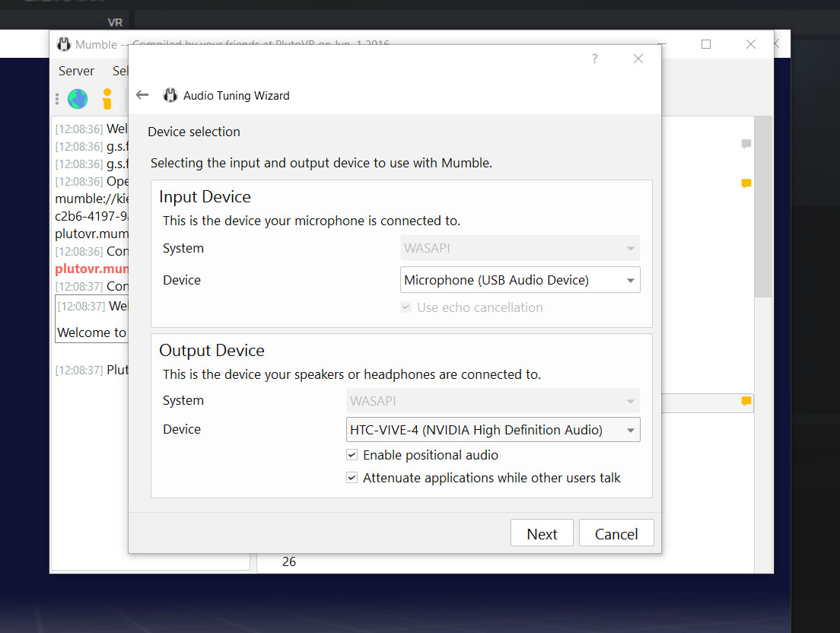The height and width of the screenshot is (633, 840).
Task: Click the 'Input Device' group title
Action: point(205,196)
